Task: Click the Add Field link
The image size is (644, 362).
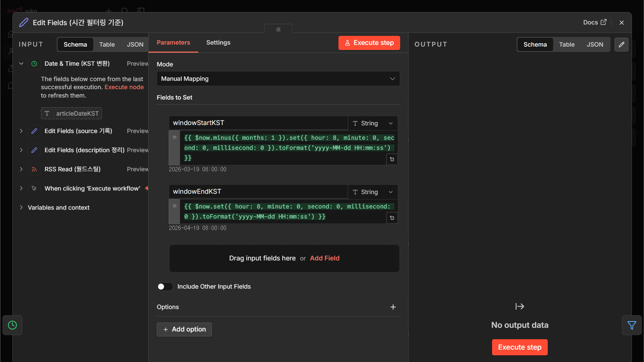Action: pos(325,258)
